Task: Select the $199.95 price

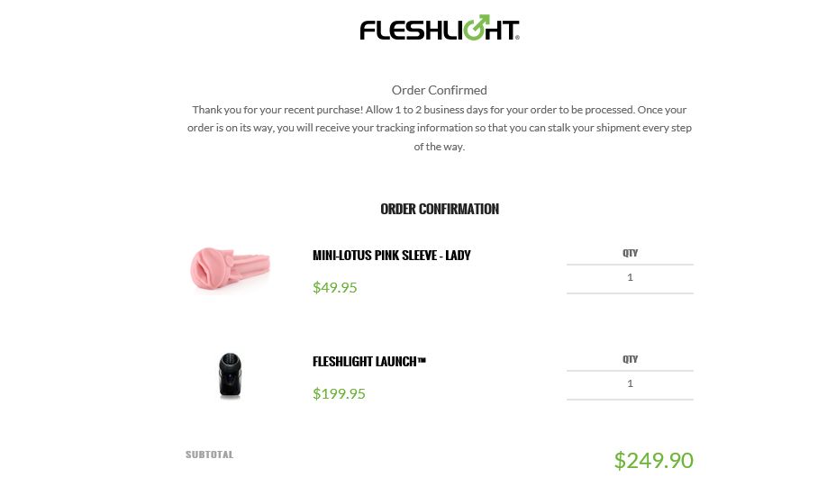Action: pos(339,394)
